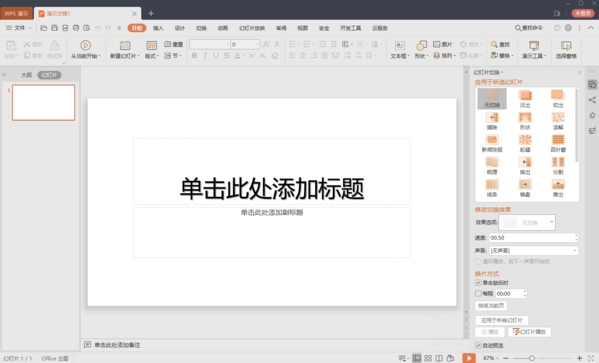Select the 无切换 (no transition) effect

[492, 99]
